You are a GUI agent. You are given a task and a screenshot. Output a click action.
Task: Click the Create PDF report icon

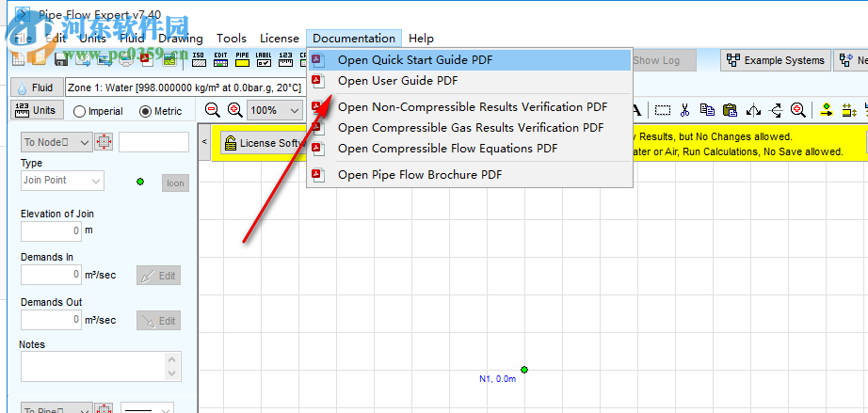point(148,59)
